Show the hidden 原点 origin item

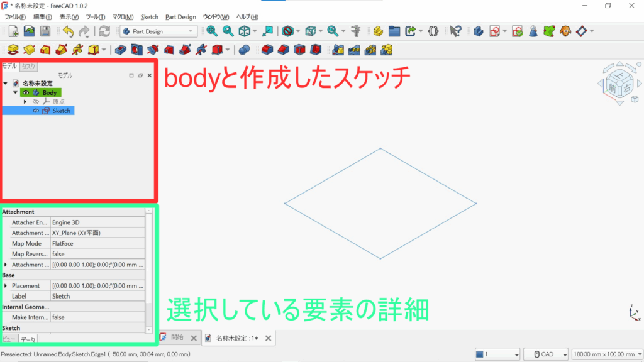point(36,101)
